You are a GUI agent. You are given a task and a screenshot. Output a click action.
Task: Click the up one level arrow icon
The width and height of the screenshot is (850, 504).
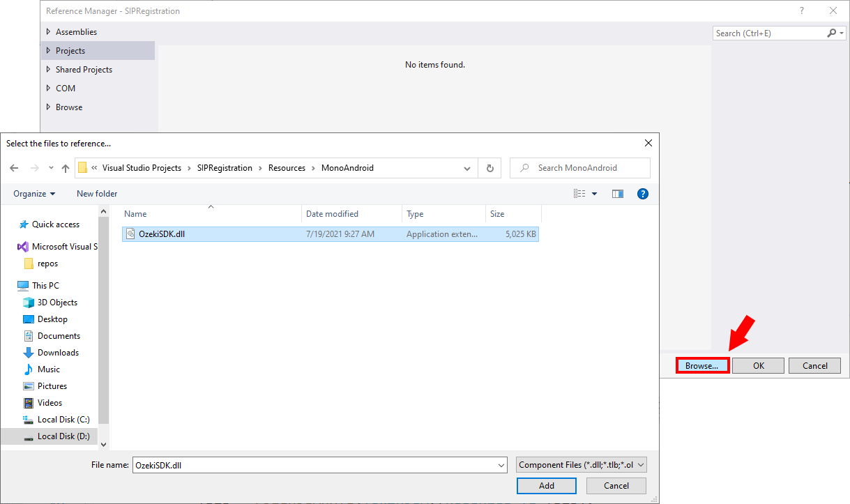click(65, 167)
